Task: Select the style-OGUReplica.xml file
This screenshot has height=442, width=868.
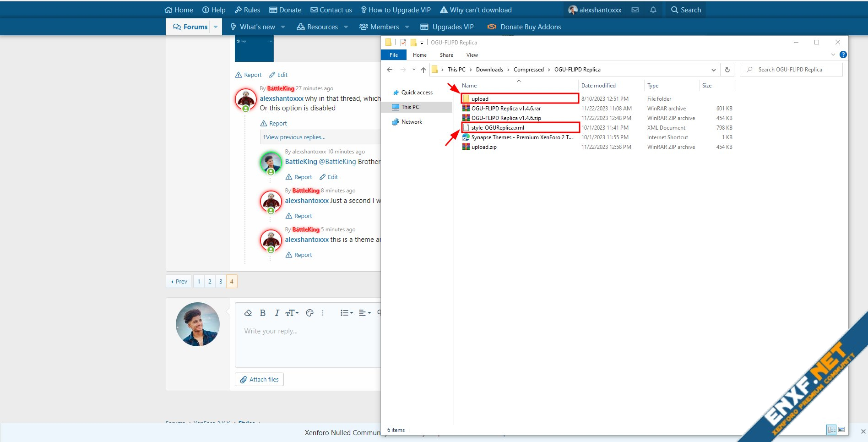Action: pos(498,128)
